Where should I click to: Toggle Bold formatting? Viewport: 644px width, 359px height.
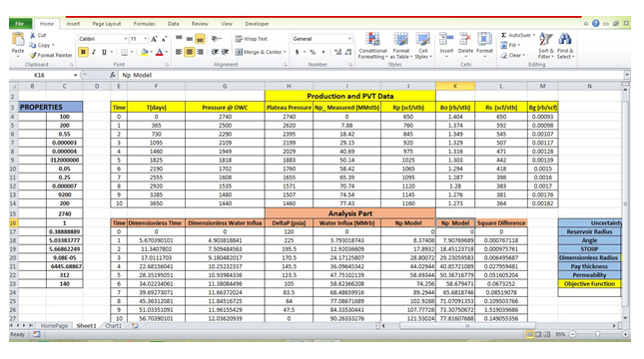pos(84,52)
